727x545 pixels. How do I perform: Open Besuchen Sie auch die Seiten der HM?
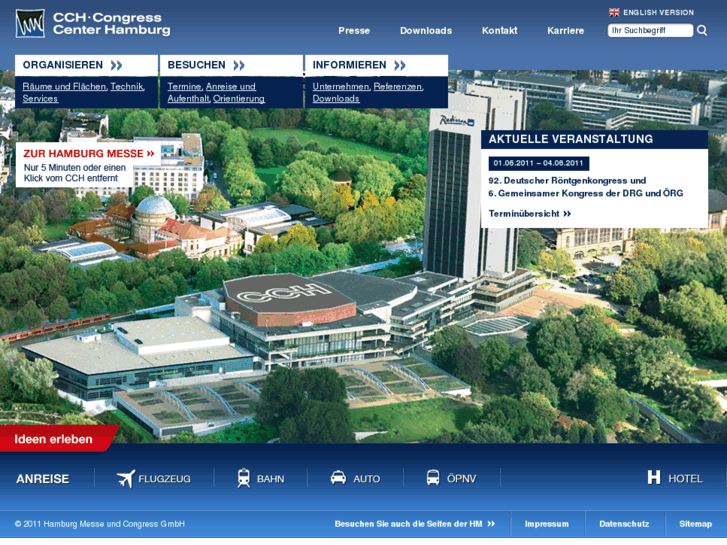[408, 524]
